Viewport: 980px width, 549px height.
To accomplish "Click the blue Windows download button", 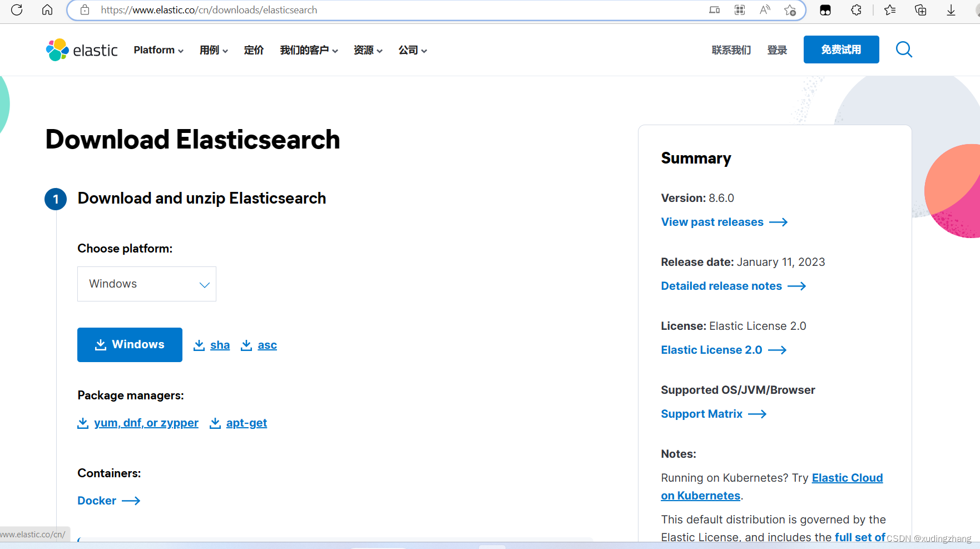I will tap(130, 345).
